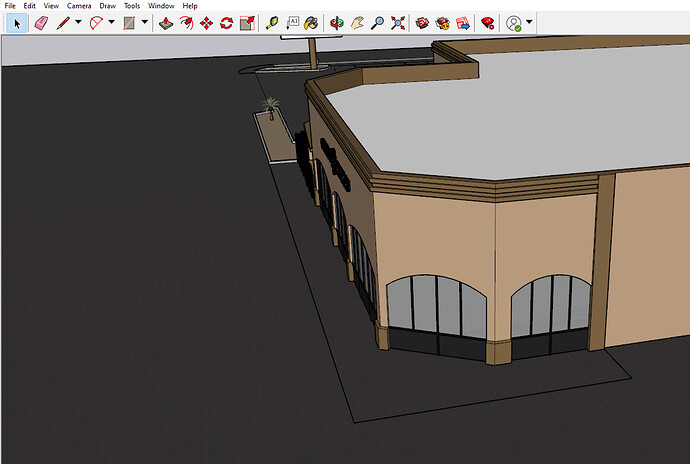Choose the Zoom magnifier tool
This screenshot has height=464, width=690.
[377, 23]
